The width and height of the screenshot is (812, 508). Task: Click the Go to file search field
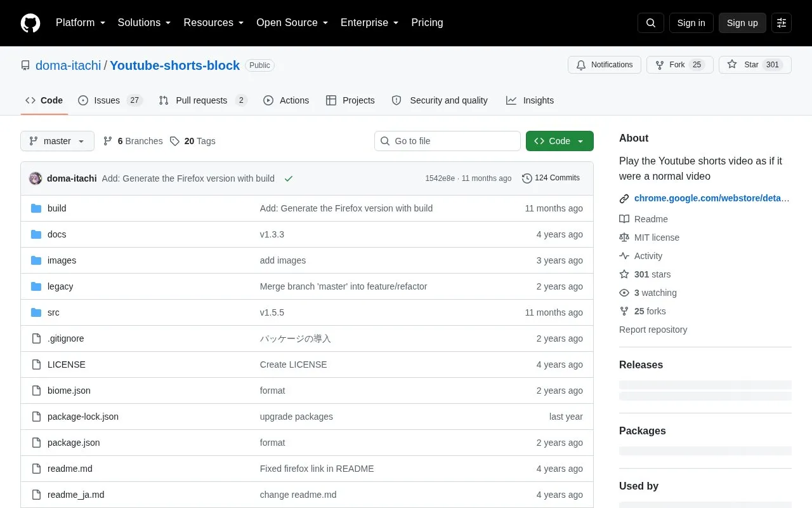tap(447, 141)
